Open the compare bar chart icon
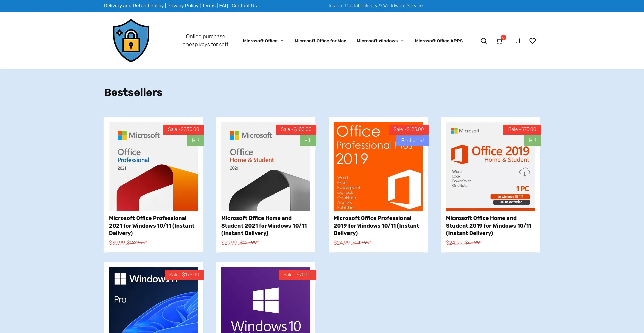Screen dimensions: 644x333 pos(518,41)
